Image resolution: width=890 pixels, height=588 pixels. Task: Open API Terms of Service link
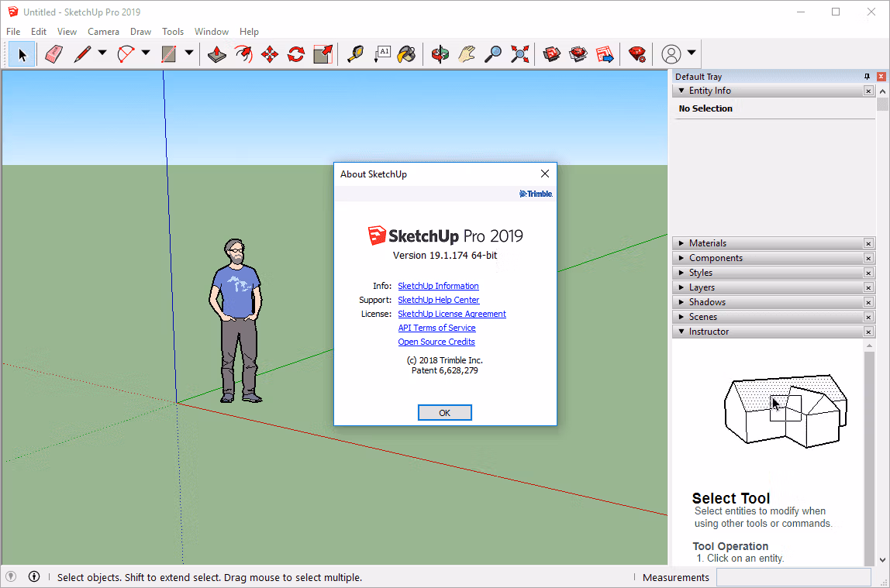coord(436,328)
